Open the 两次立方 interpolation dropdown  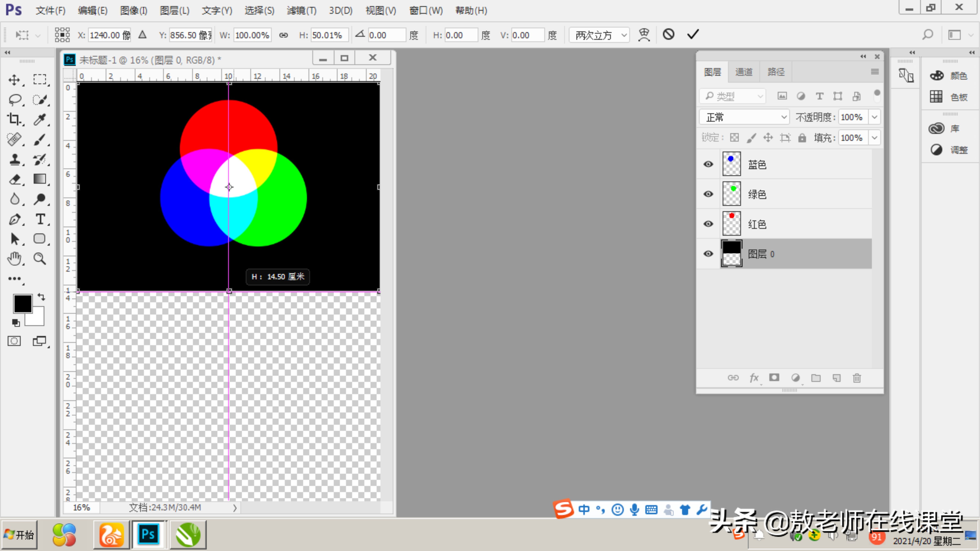599,35
